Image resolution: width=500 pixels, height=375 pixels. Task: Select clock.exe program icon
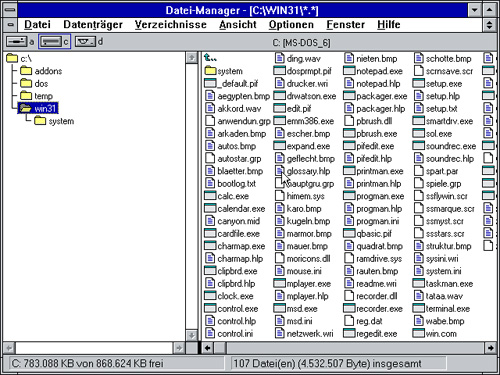click(x=210, y=296)
